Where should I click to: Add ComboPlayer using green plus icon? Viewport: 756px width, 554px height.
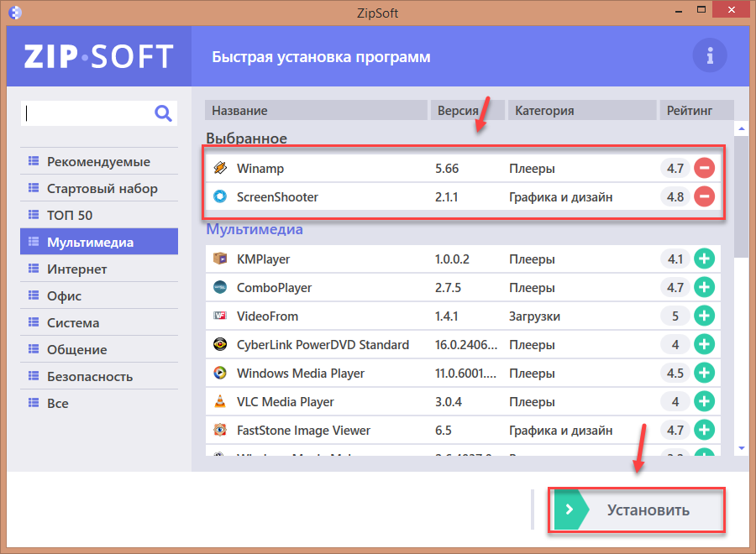(704, 288)
